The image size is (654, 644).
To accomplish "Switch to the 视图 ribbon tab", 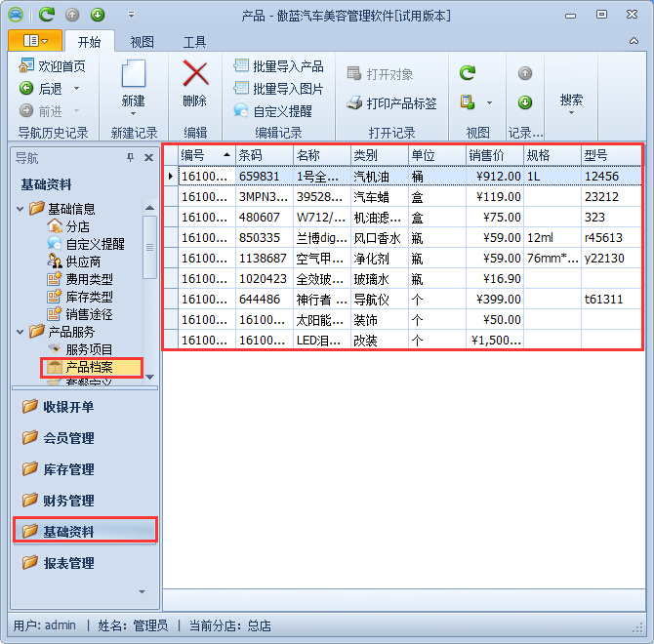I will coord(143,42).
